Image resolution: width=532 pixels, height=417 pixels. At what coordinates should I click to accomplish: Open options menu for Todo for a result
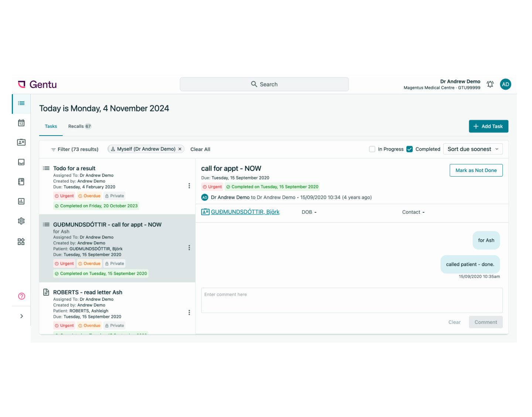(x=189, y=186)
